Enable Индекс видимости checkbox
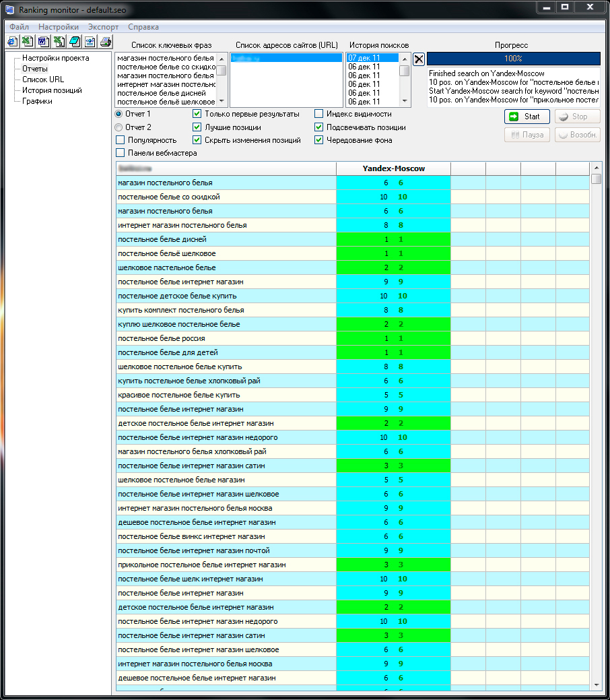The image size is (610, 700). (318, 114)
